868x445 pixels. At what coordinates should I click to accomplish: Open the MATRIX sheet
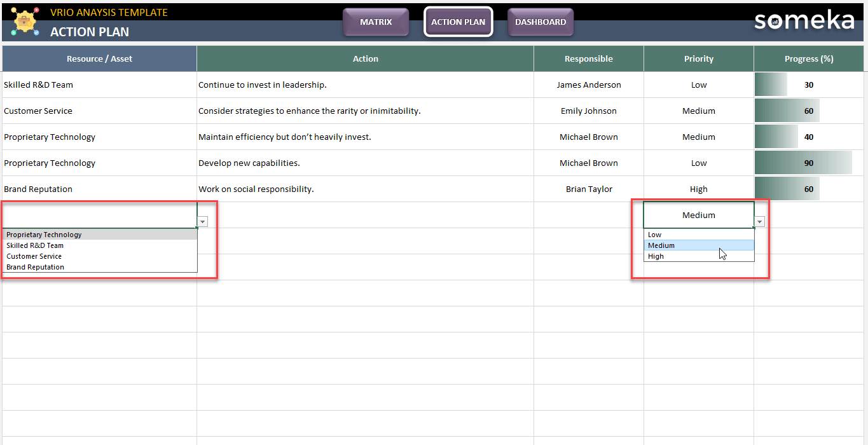coord(376,22)
